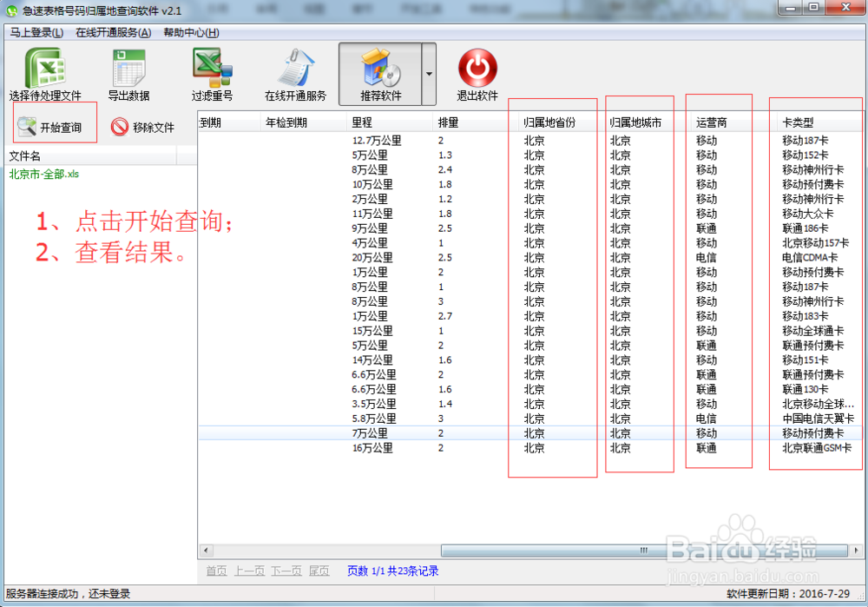This screenshot has height=607, width=868.
Task: Click the application icon in title bar
Action: pyautogui.click(x=11, y=10)
